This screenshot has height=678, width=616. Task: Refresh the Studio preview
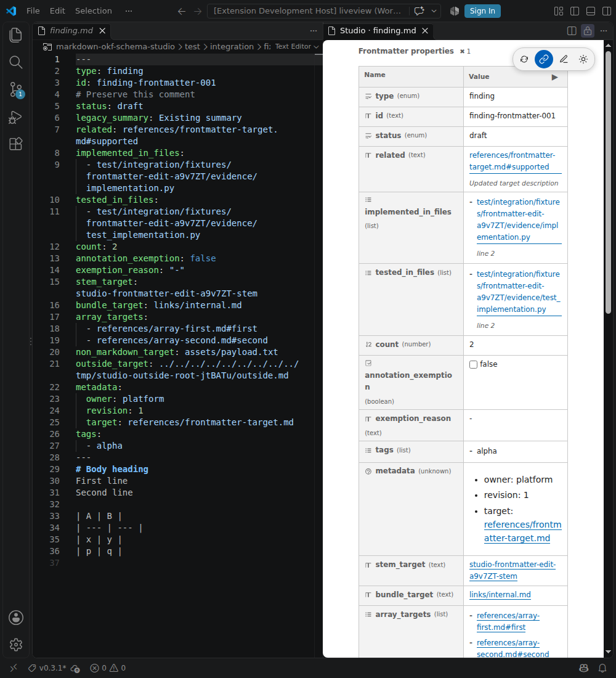tap(524, 59)
